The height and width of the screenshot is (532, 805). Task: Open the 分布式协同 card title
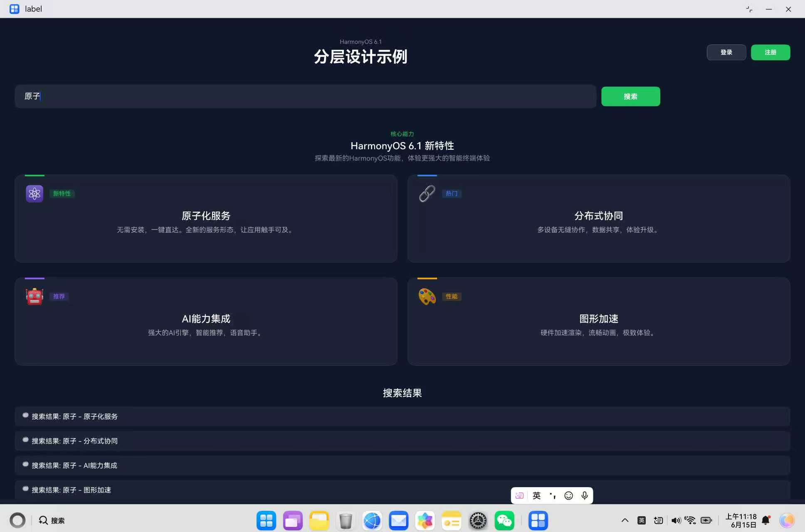tap(599, 216)
